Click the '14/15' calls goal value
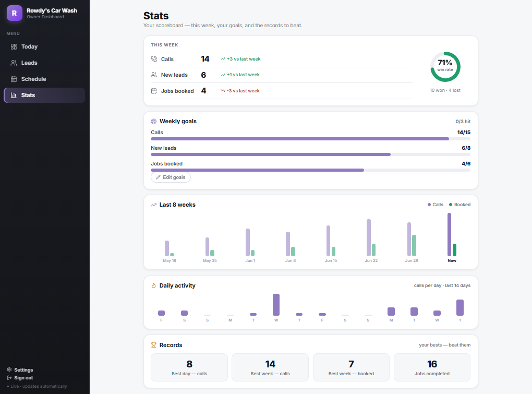 (464, 133)
